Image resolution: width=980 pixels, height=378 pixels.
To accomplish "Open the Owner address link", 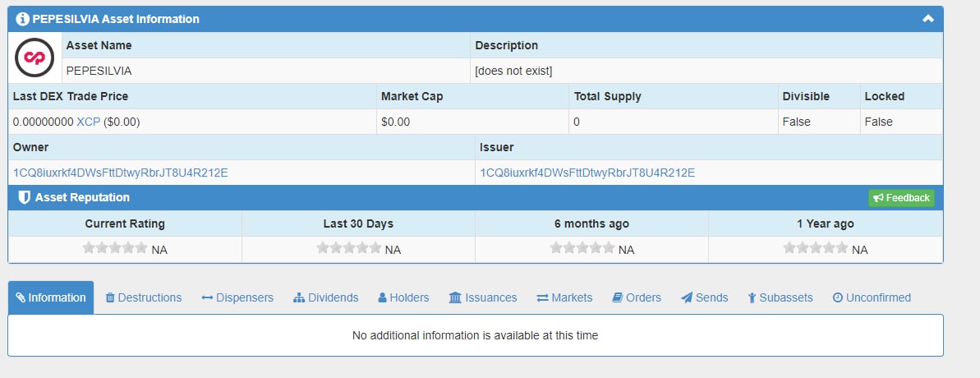I will 121,173.
